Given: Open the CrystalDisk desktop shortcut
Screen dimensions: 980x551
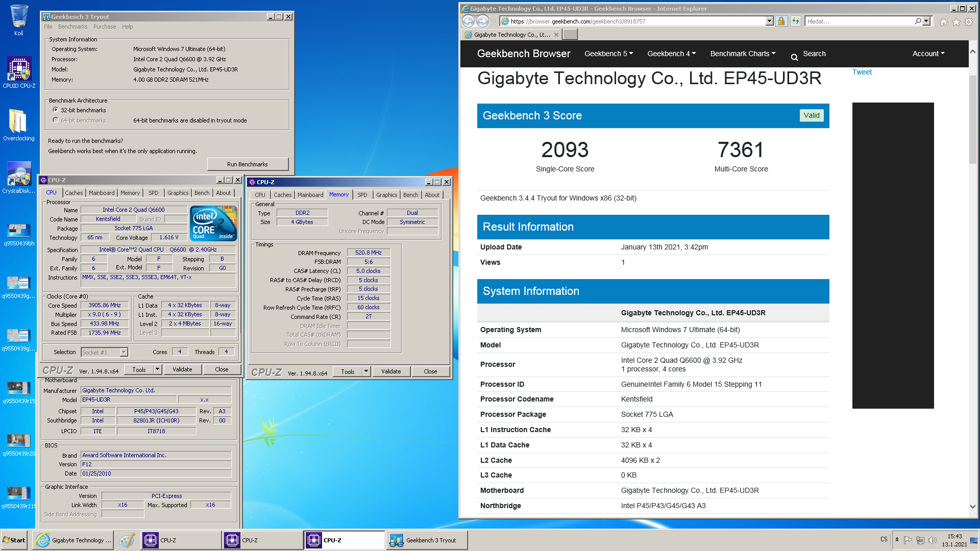Looking at the screenshot, I should coord(19,178).
